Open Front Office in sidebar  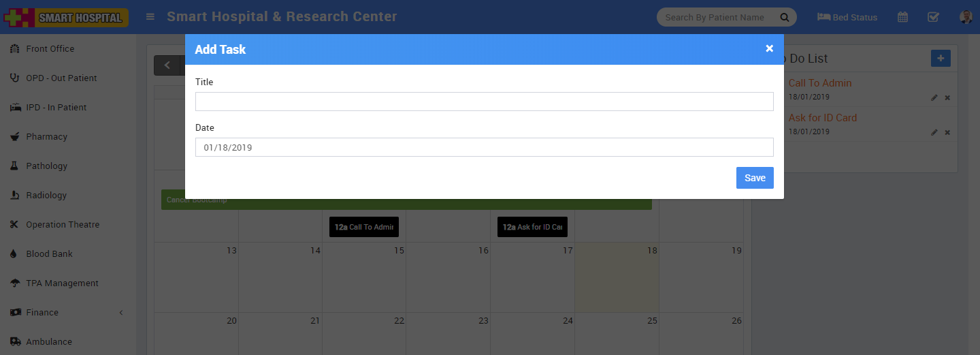click(50, 49)
